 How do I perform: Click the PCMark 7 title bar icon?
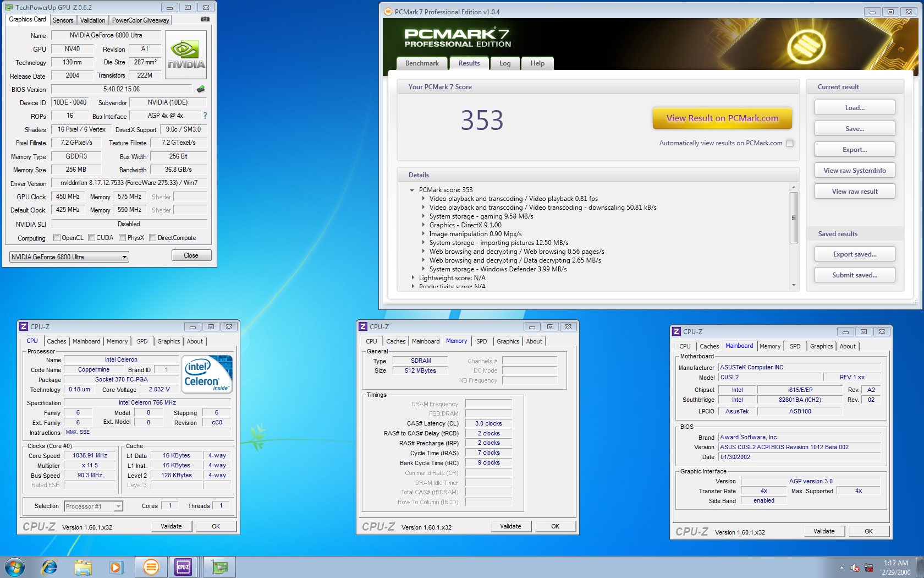click(x=388, y=12)
